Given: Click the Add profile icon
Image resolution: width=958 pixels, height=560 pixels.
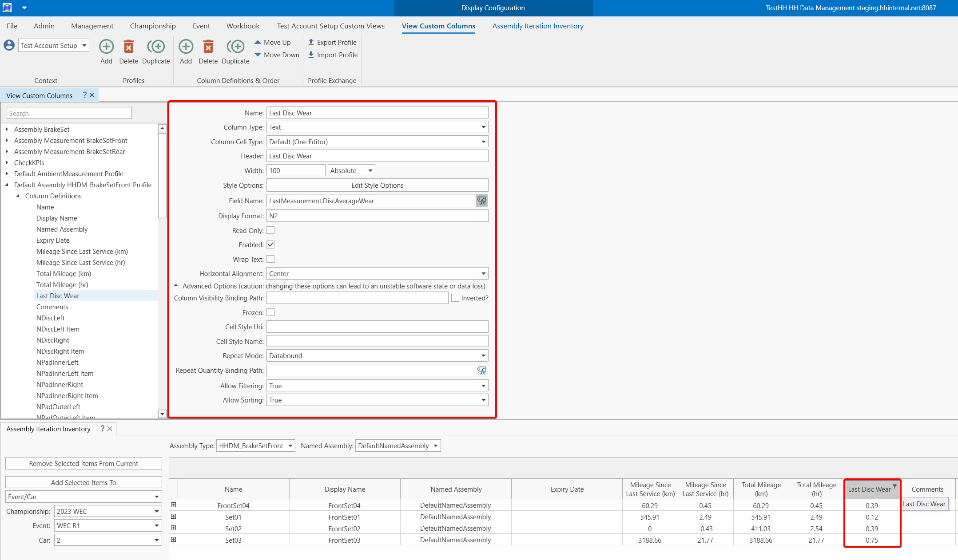Looking at the screenshot, I should [106, 47].
